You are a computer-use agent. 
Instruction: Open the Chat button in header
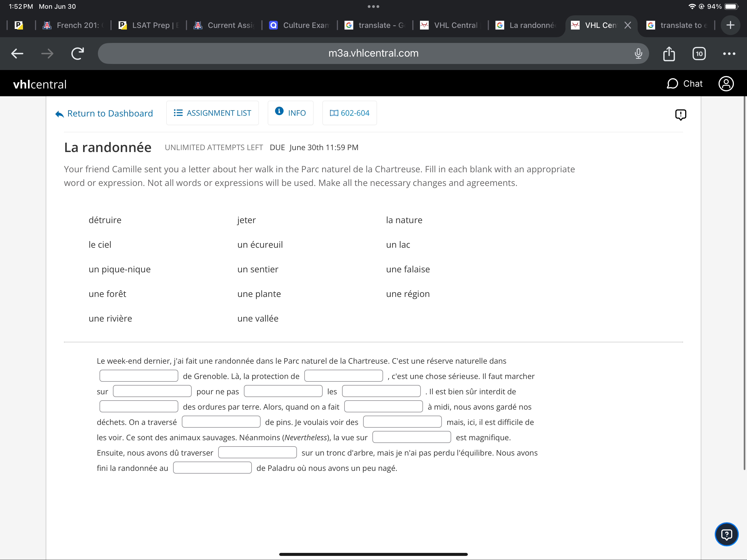tap(685, 84)
